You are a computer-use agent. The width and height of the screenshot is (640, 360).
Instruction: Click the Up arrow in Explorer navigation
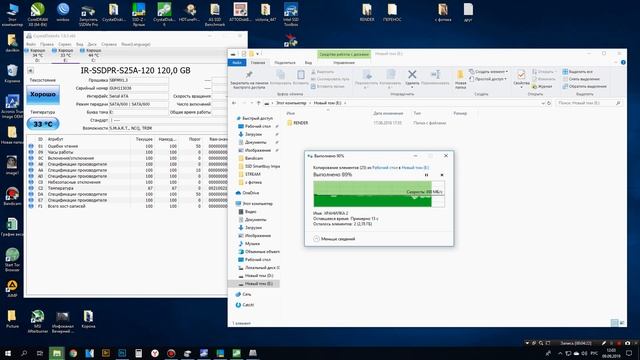[x=259, y=103]
